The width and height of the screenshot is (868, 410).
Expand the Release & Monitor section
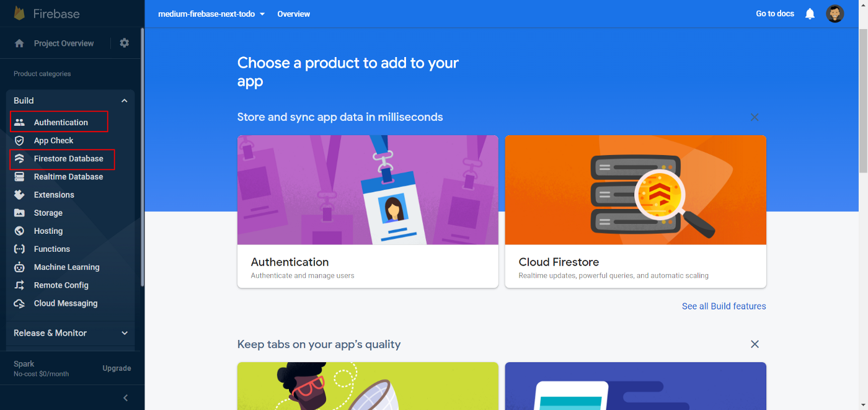[x=124, y=333]
